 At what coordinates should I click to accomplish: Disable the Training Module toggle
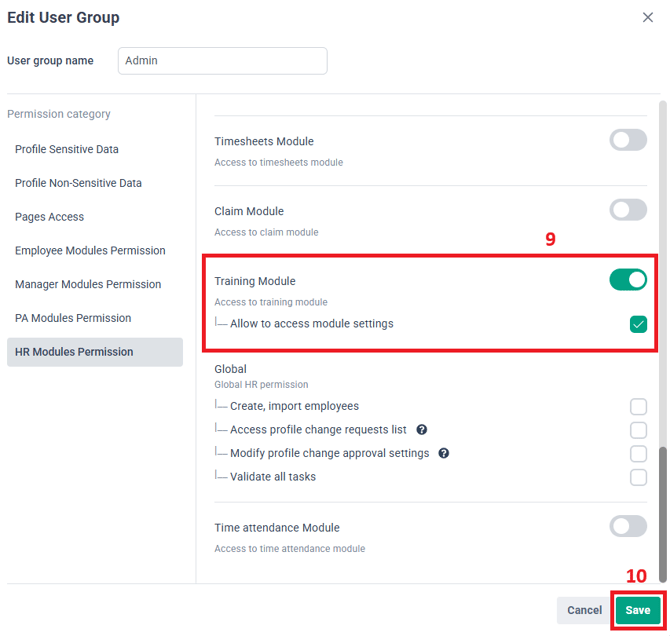[628, 281]
